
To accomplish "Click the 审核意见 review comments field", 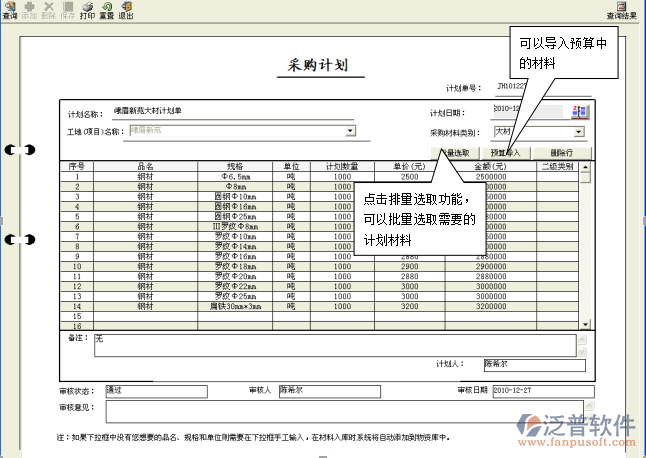I will (342, 410).
